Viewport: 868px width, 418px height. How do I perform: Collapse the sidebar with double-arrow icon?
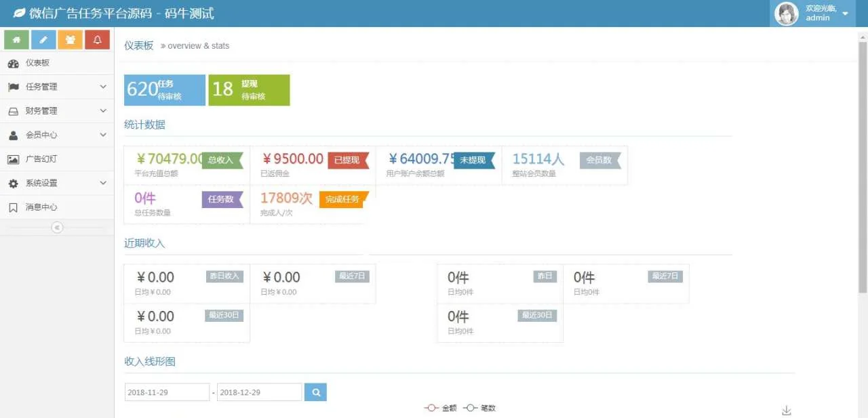57,228
